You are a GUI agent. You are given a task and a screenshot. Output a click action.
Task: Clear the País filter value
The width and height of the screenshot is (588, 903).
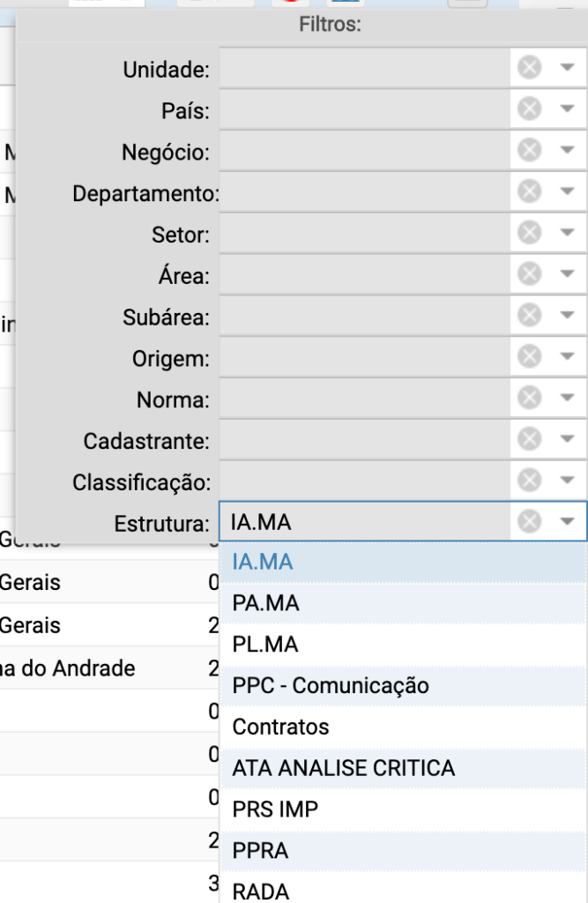(x=529, y=108)
